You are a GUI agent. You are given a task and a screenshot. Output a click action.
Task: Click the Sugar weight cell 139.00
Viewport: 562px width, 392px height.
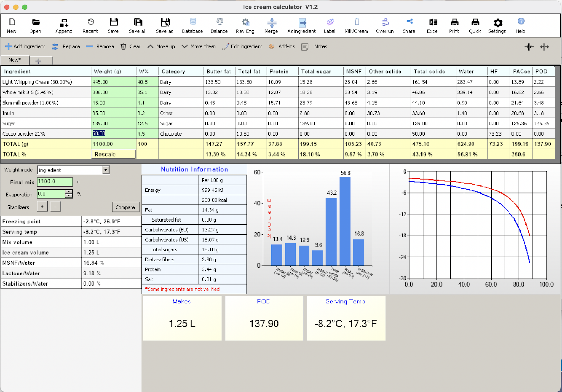coord(113,123)
